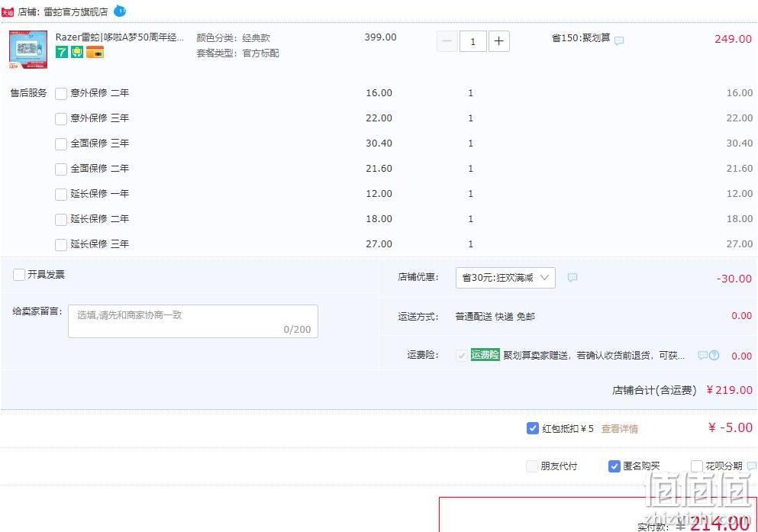Click the 给卖家留言 message text box
The image size is (758, 532).
(193, 321)
